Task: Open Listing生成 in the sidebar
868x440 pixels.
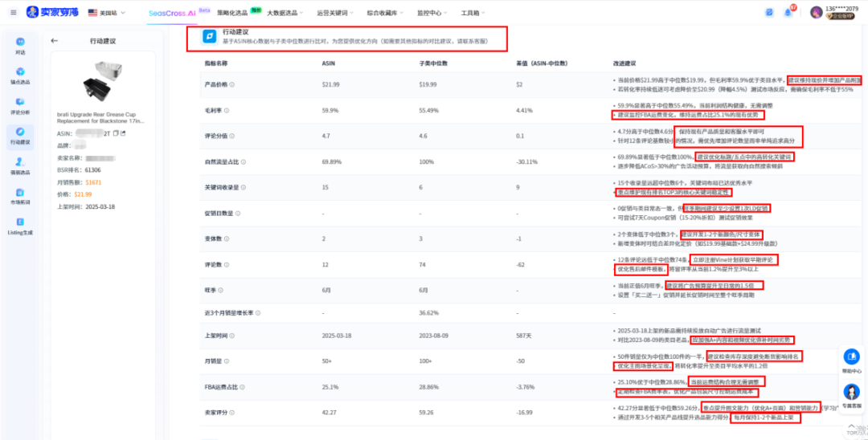Action: (x=20, y=226)
